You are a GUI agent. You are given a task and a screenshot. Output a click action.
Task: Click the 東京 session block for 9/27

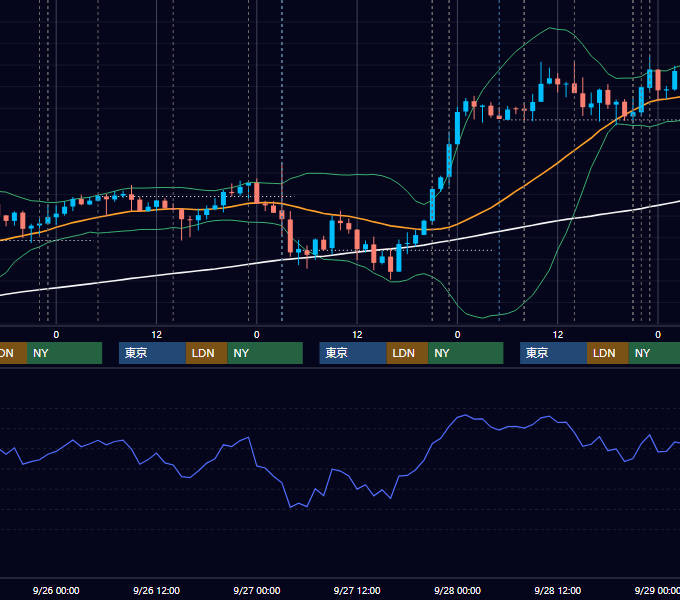353,353
